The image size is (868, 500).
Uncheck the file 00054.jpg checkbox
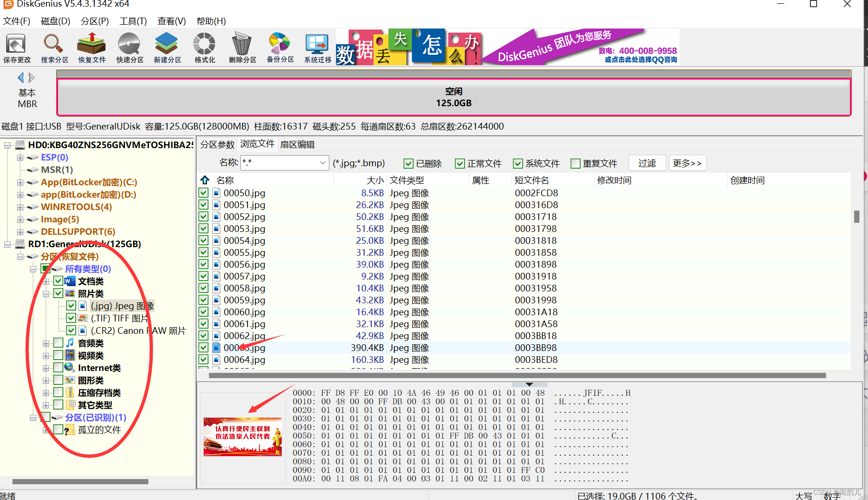coord(203,240)
